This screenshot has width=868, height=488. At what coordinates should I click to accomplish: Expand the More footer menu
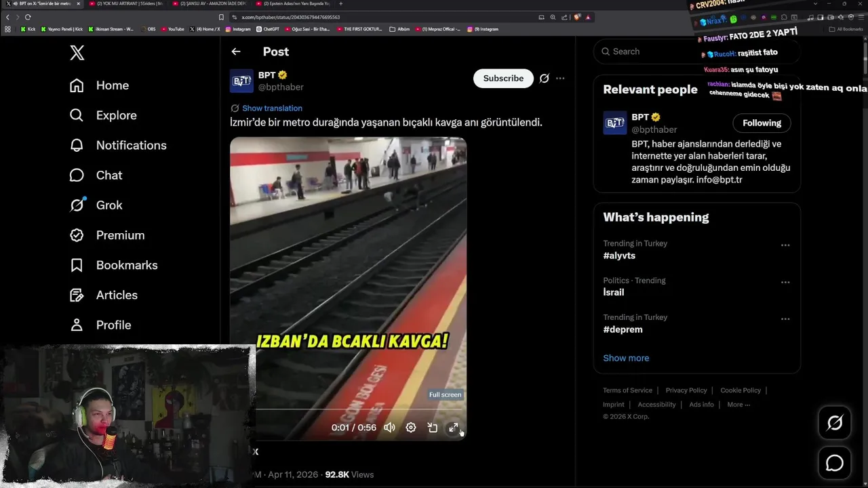(x=738, y=405)
